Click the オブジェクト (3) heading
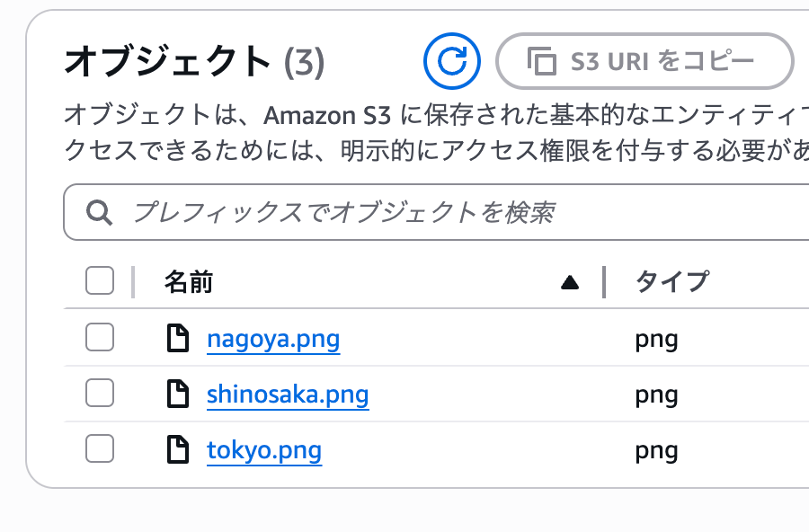Screen dimensions: 809x532 coord(194,61)
